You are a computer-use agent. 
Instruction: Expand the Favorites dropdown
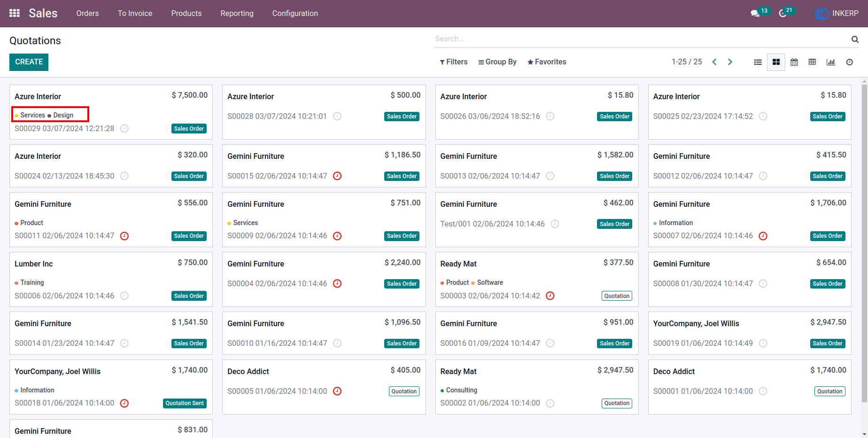547,62
